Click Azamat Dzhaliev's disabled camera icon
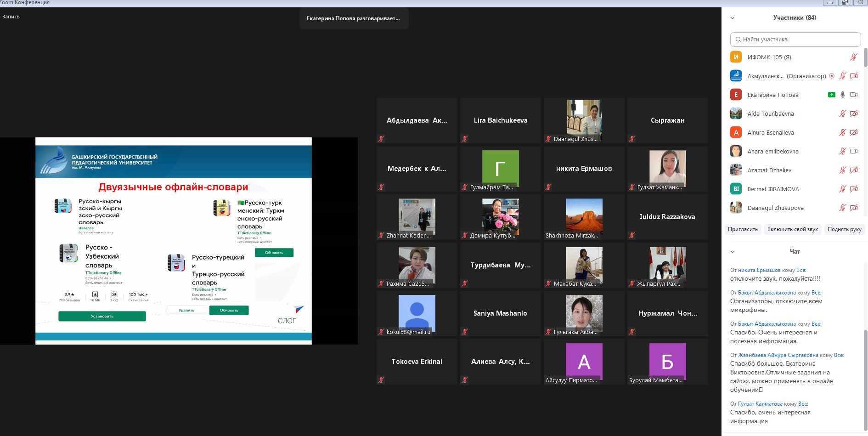Screen dimensions: 868x436 (854, 170)
